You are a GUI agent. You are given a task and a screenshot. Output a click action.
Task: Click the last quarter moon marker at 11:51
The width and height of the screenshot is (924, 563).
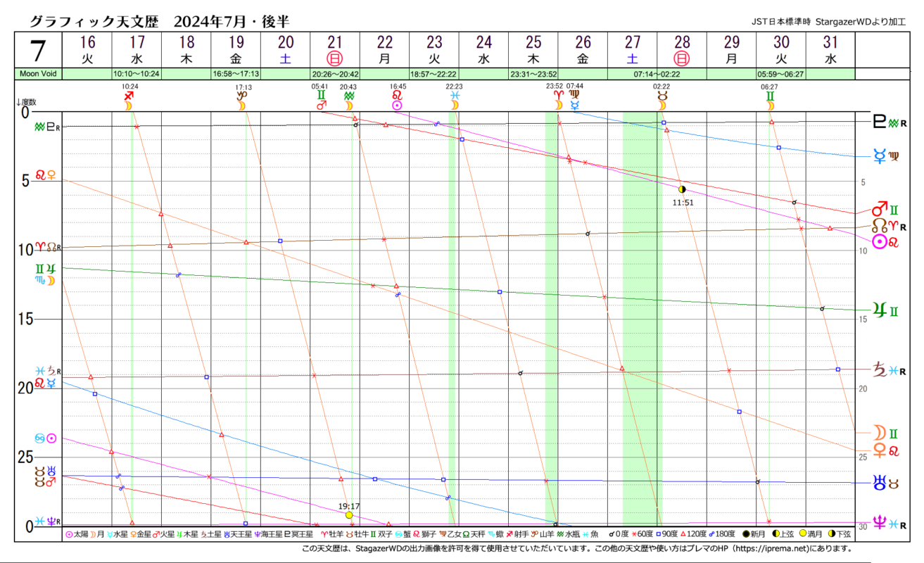(682, 189)
